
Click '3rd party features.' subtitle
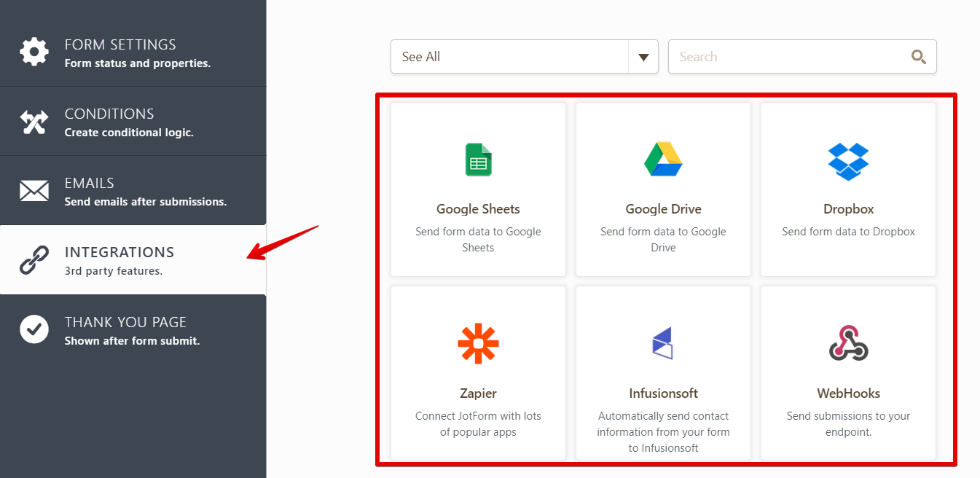click(x=114, y=271)
